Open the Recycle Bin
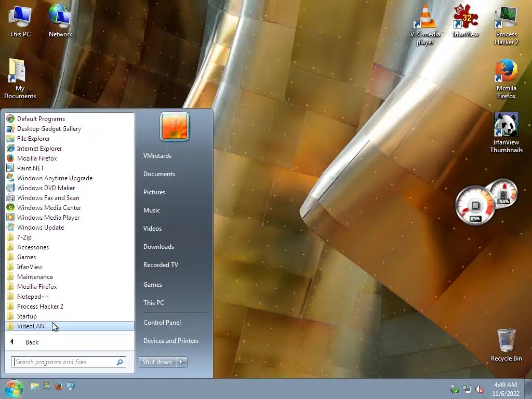The width and height of the screenshot is (532, 399). pos(506,345)
